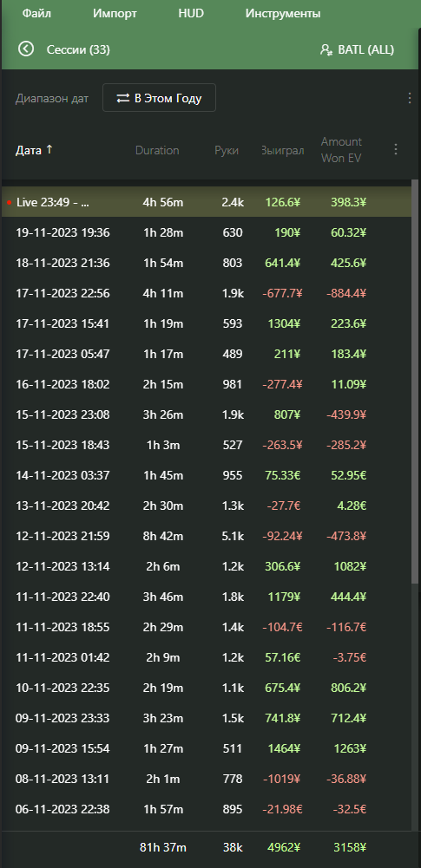
Task: Open the Файл menu
Action: tap(36, 13)
